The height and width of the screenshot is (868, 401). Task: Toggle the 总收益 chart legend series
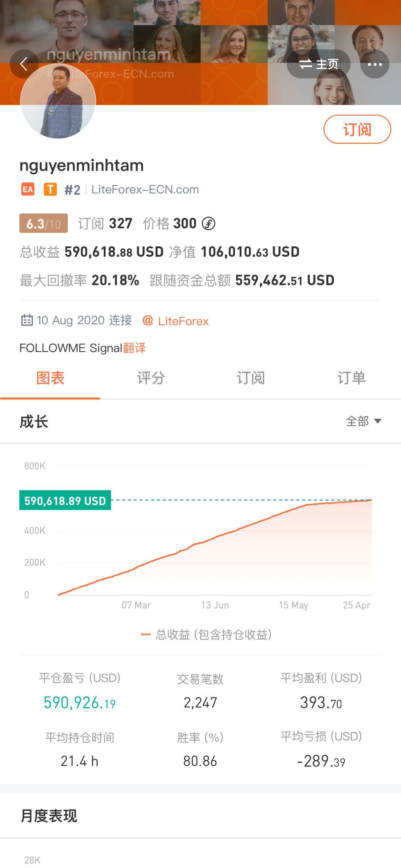pyautogui.click(x=206, y=635)
